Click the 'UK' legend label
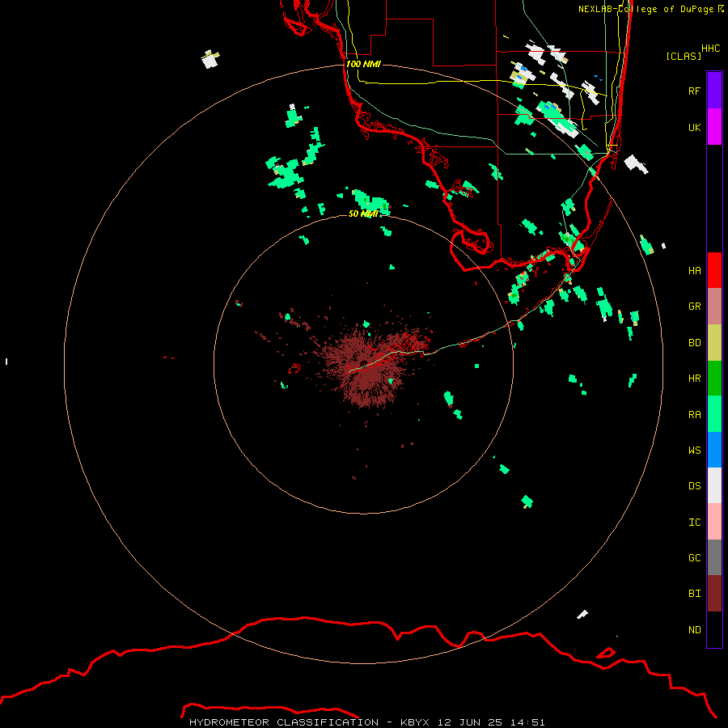This screenshot has height=728, width=728. click(694, 127)
